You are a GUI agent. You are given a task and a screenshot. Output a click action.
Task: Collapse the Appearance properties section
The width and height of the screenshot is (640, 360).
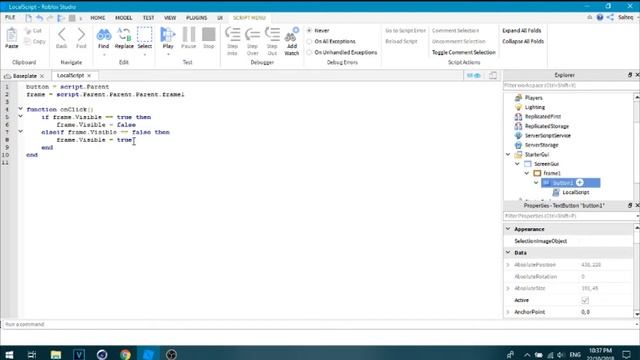click(508, 229)
